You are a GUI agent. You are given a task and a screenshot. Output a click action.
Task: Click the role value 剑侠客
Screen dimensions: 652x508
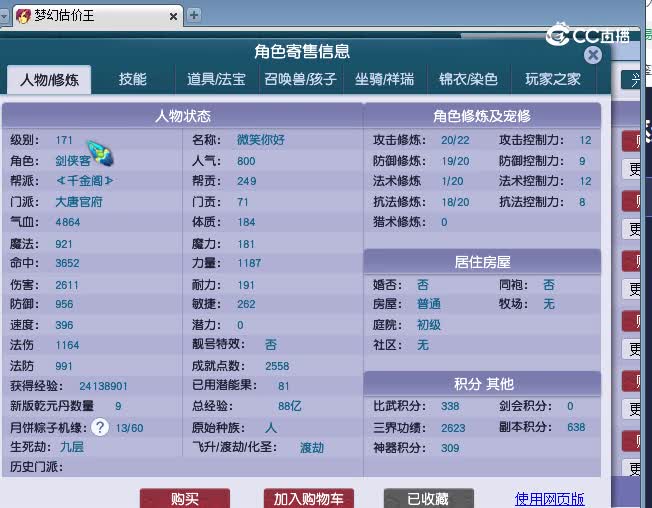(73, 160)
